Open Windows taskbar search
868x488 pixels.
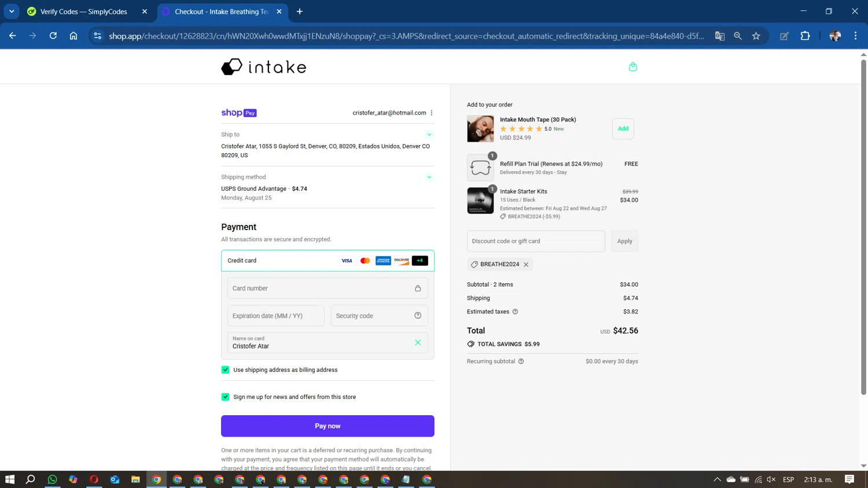[31, 479]
